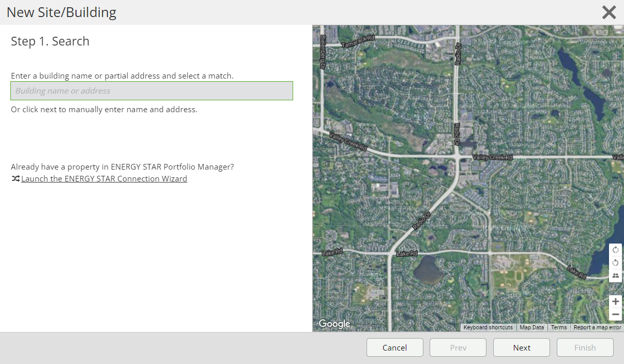Select Report a map error
624x364 pixels.
click(597, 327)
